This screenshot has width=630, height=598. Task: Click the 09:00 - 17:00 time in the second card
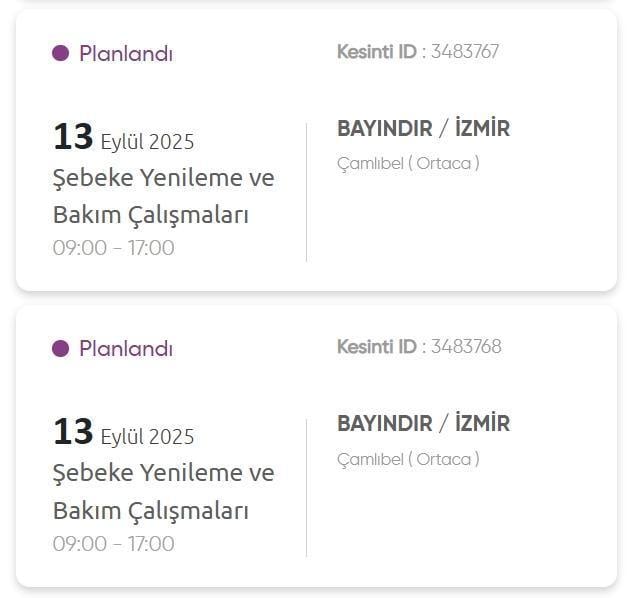pyautogui.click(x=113, y=544)
